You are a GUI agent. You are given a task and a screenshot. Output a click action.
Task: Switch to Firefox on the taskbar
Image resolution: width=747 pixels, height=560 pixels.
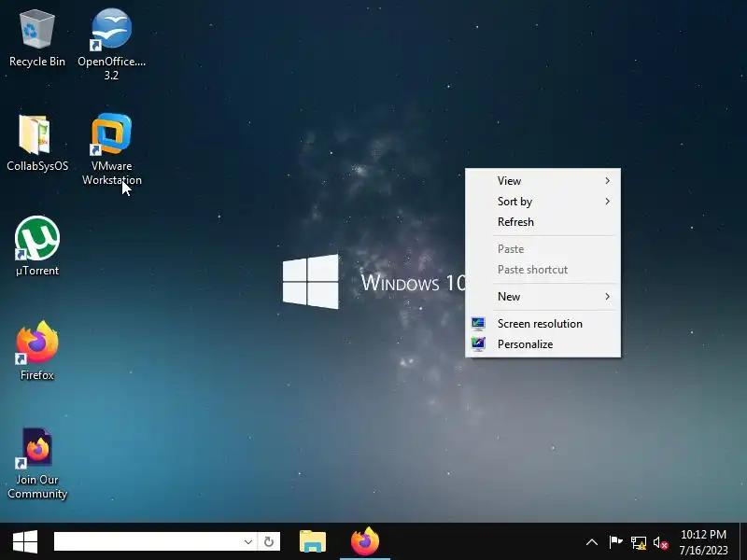coord(365,542)
